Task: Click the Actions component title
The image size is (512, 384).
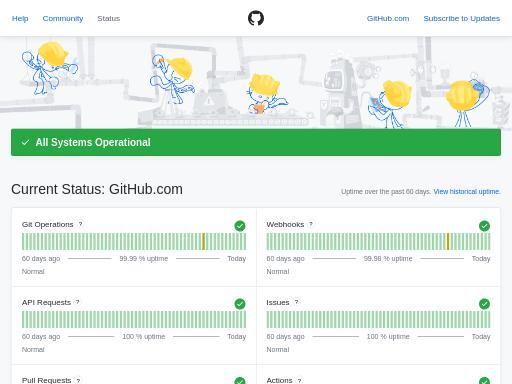Action: click(279, 380)
